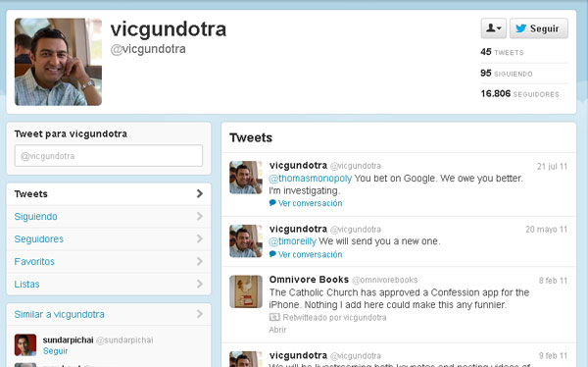
Task: Click retweet icon beside Retwitteado por vicgundotra
Action: [274, 317]
